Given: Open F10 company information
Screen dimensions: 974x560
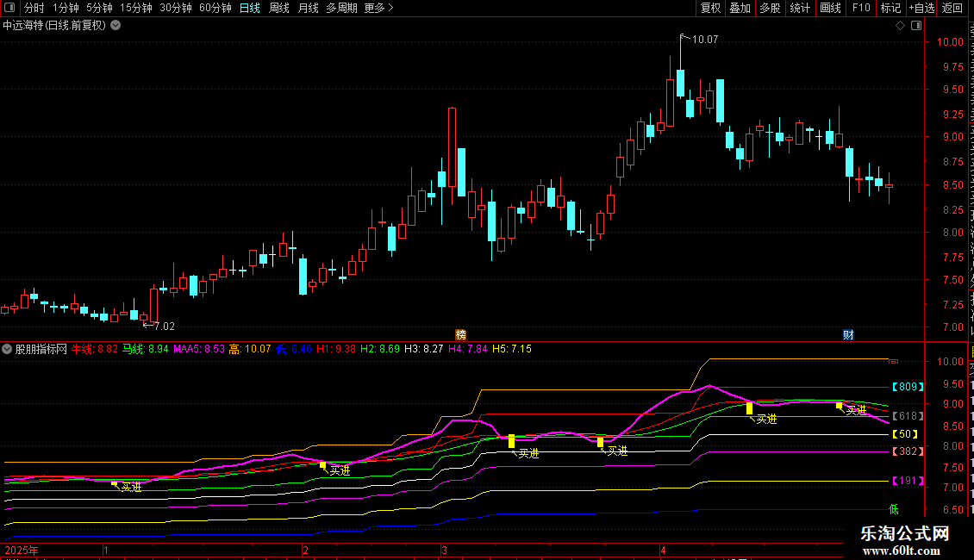Looking at the screenshot, I should click(x=860, y=8).
